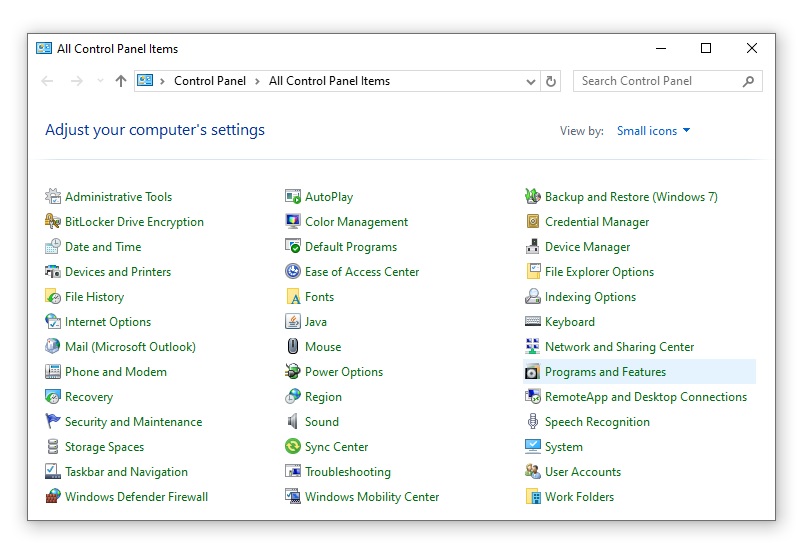Click Control Panel icon in title bar
The image size is (807, 555).
tap(44, 48)
